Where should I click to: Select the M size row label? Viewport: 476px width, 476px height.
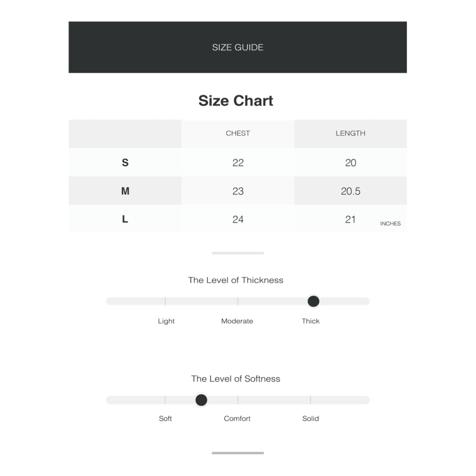[125, 191]
